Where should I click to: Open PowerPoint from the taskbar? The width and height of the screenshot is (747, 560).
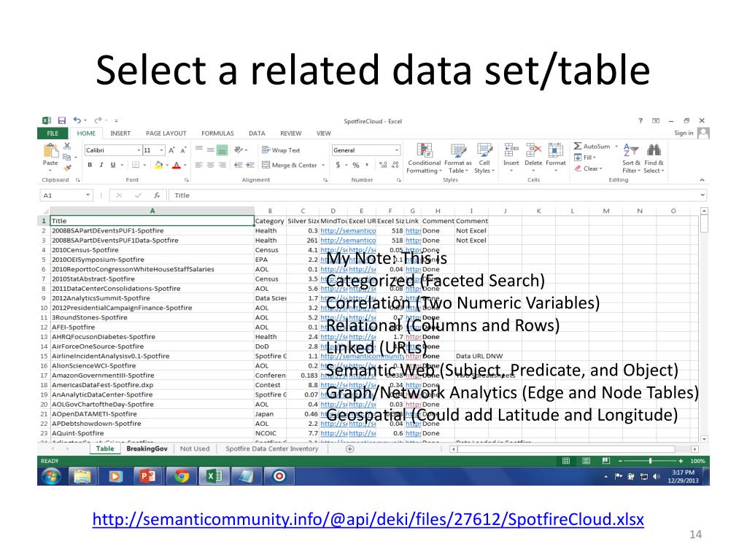point(147,476)
